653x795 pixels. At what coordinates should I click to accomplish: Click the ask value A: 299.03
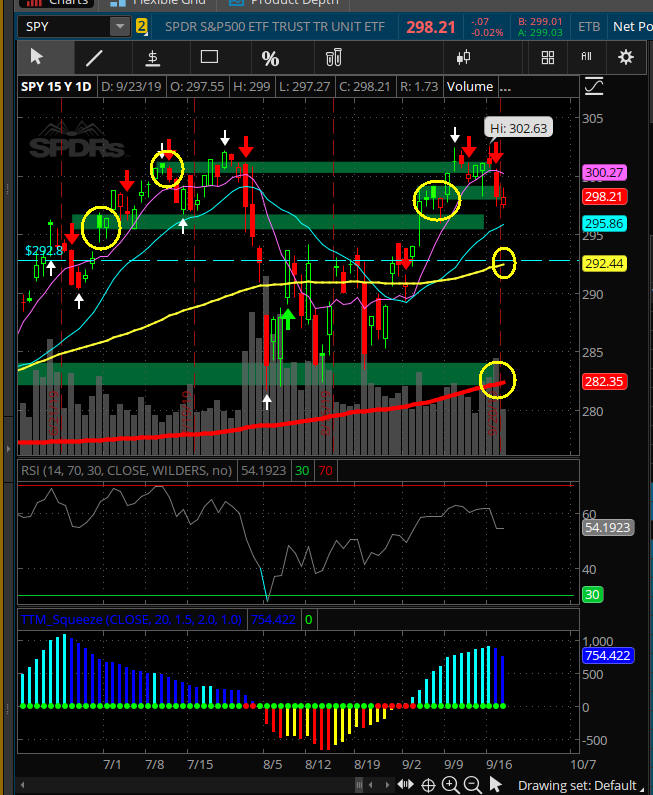click(540, 32)
